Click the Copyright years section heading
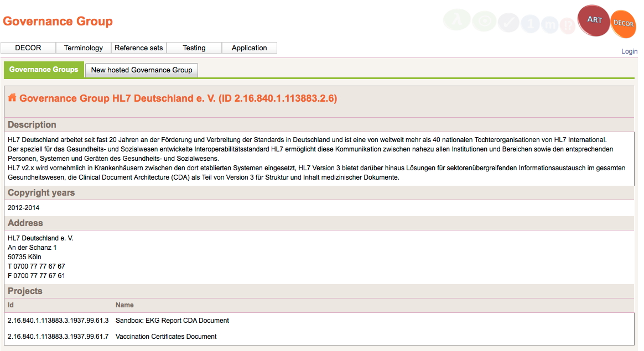 pyautogui.click(x=41, y=192)
